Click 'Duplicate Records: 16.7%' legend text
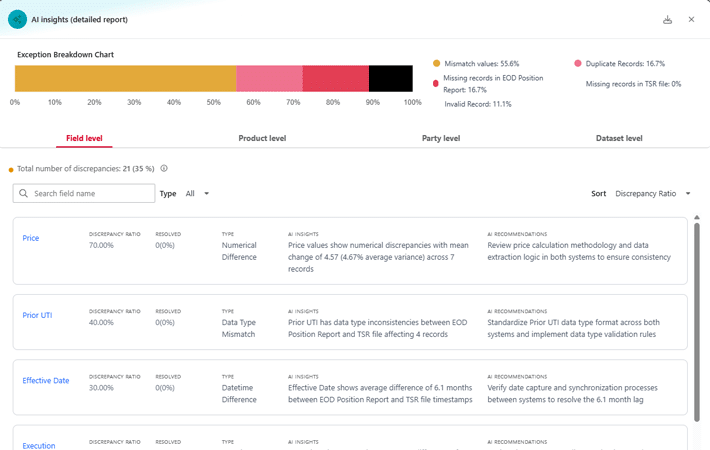The width and height of the screenshot is (710, 450). pyautogui.click(x=625, y=64)
